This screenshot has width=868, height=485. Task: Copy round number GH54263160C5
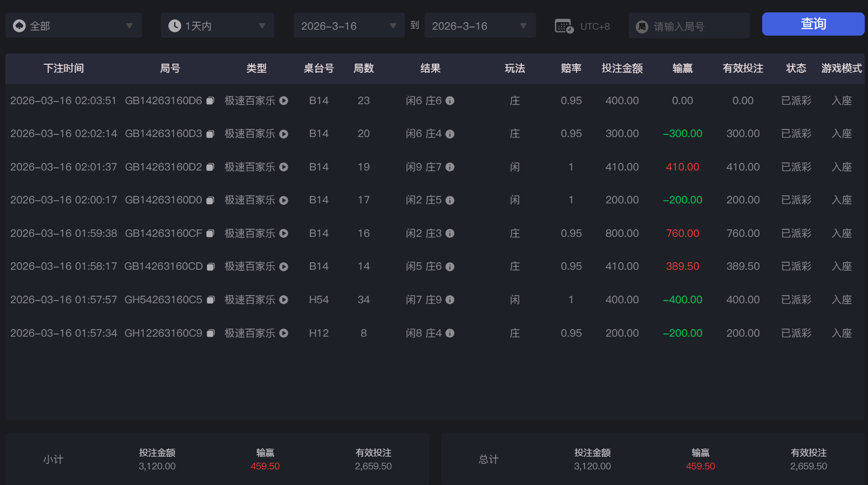point(211,300)
